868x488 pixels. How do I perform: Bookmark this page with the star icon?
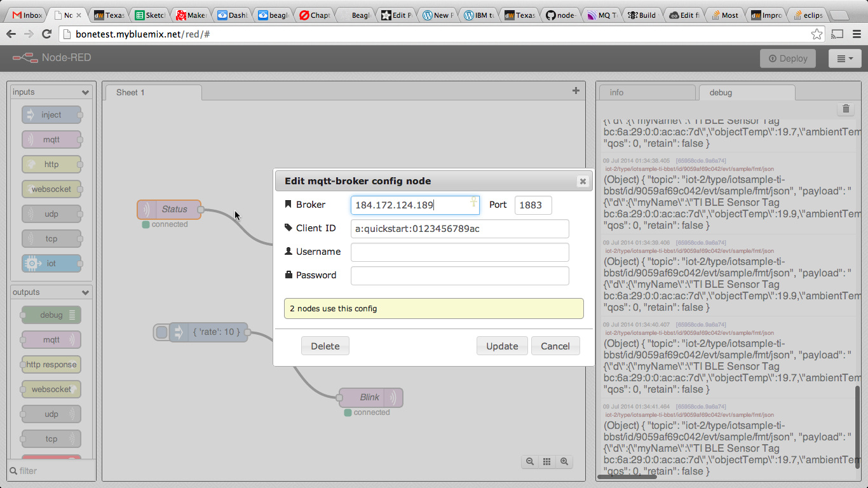pyautogui.click(x=817, y=34)
